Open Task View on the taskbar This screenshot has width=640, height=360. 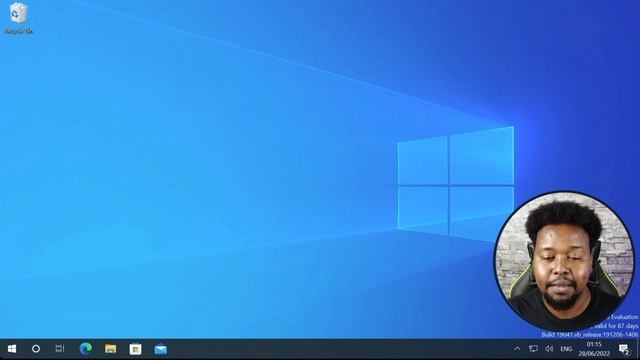pyautogui.click(x=60, y=349)
